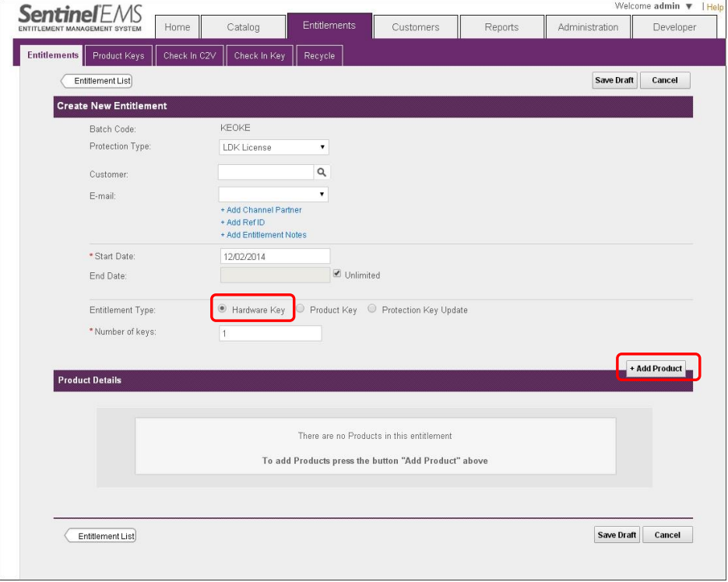Click the top Save Draft button
The height and width of the screenshot is (582, 728).
(614, 80)
